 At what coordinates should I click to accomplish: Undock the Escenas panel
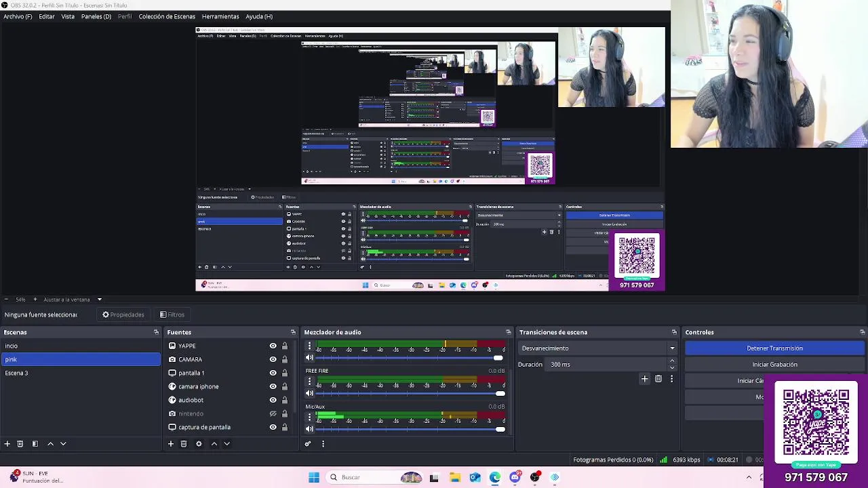(156, 332)
